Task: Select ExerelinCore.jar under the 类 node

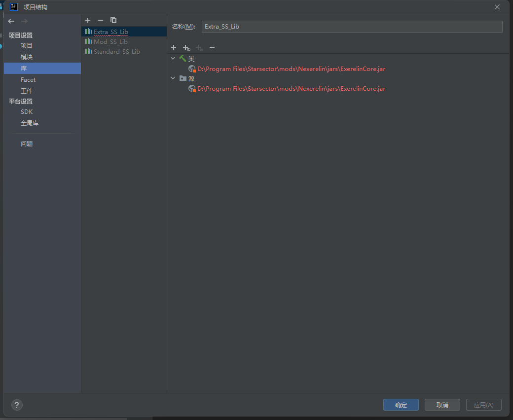Action: pos(291,69)
